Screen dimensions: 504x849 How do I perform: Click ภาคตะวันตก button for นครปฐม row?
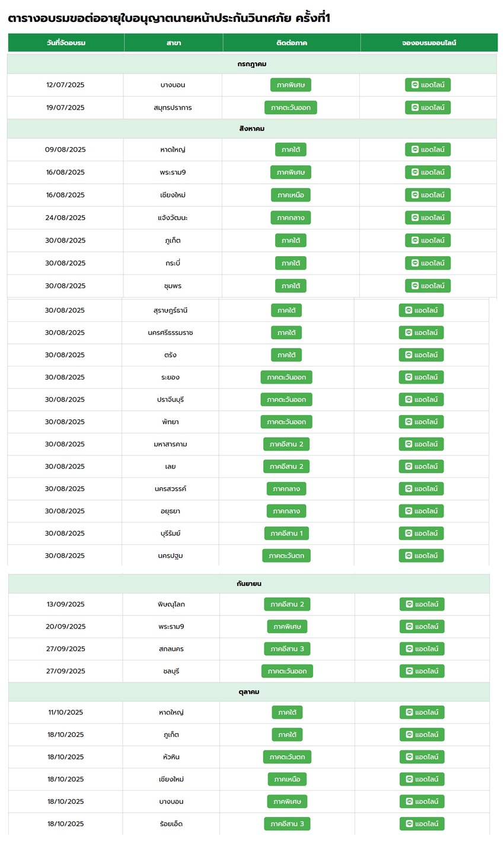(x=286, y=556)
